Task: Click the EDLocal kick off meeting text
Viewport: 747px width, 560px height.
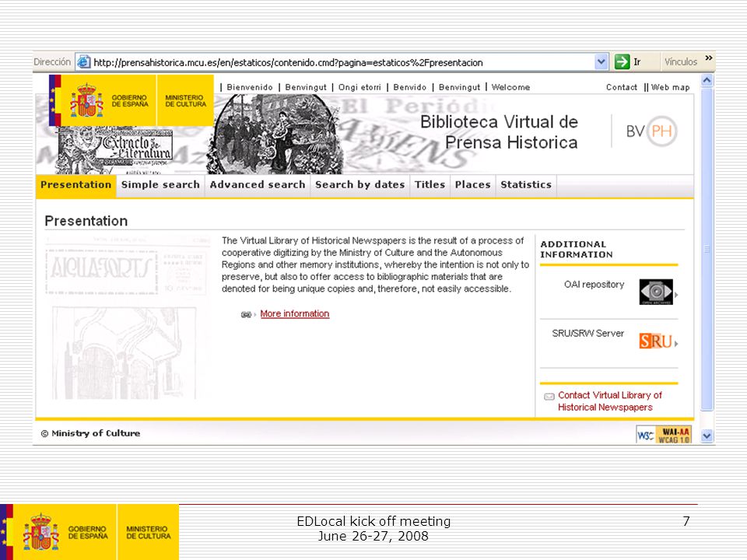Action: (x=373, y=521)
